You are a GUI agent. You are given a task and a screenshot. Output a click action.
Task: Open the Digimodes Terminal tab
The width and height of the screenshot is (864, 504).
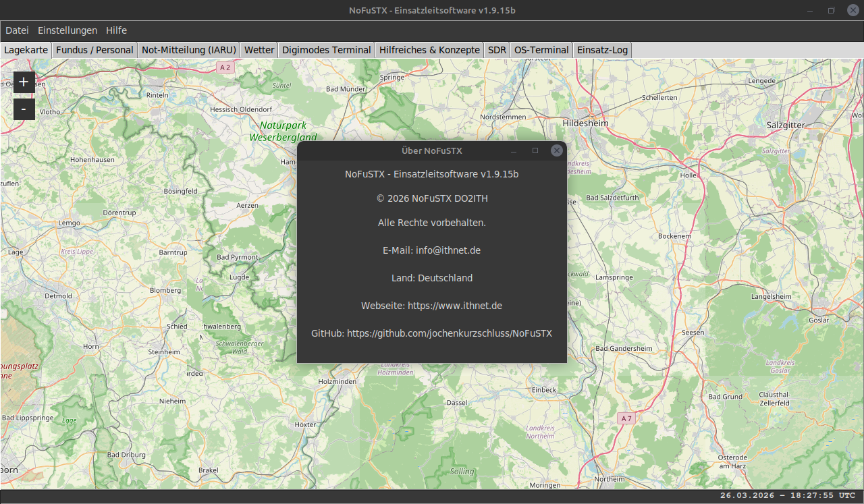(x=327, y=50)
